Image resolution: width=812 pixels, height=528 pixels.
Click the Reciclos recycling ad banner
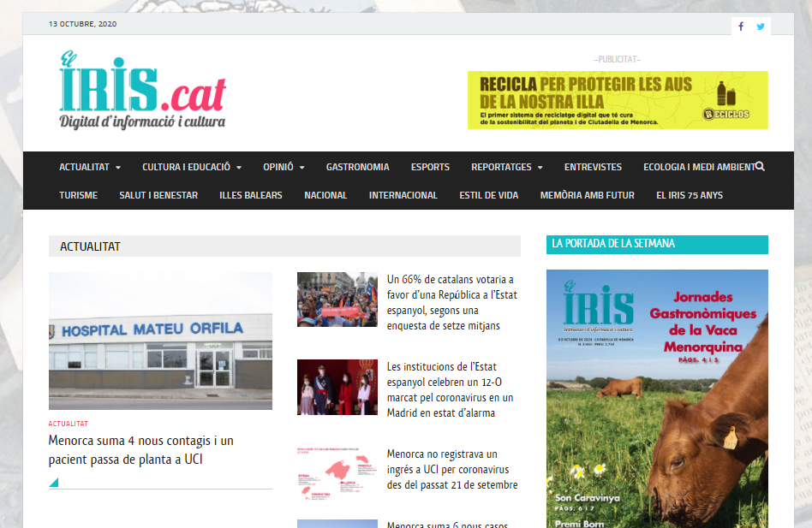point(618,100)
